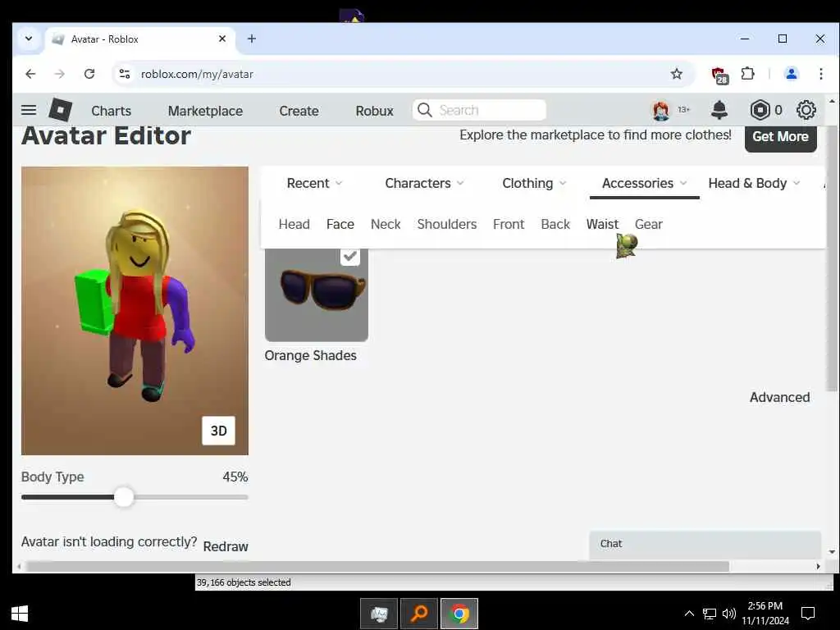840x630 pixels.
Task: Click the Orange Shades item name
Action: (310, 355)
